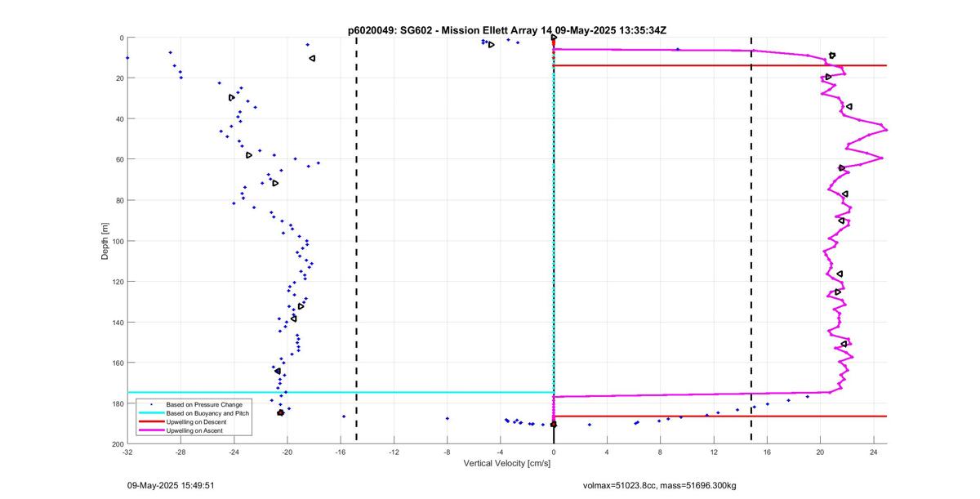Click x-axis tick label 12

(x=714, y=452)
